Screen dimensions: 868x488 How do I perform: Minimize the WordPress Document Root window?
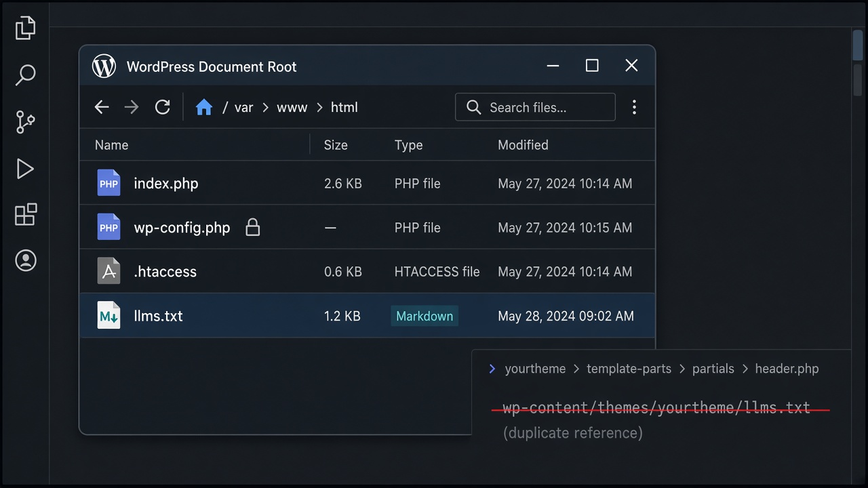tap(553, 66)
